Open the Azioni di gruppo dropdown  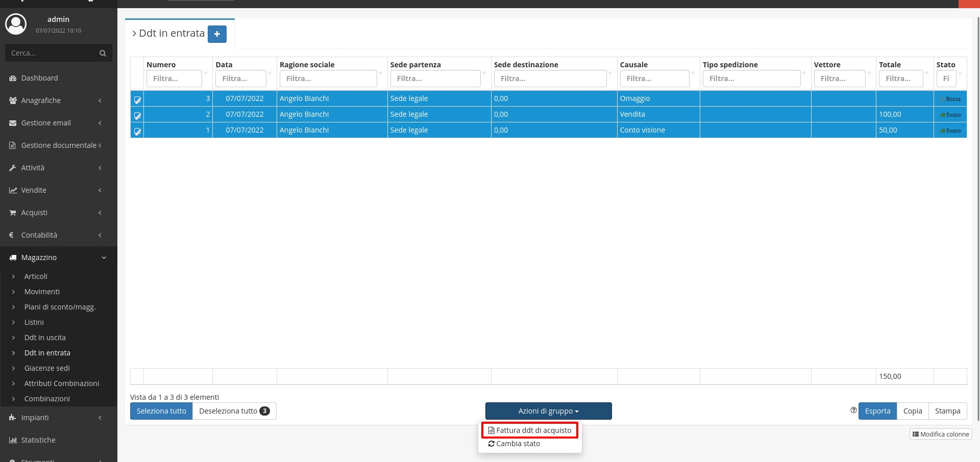point(548,411)
